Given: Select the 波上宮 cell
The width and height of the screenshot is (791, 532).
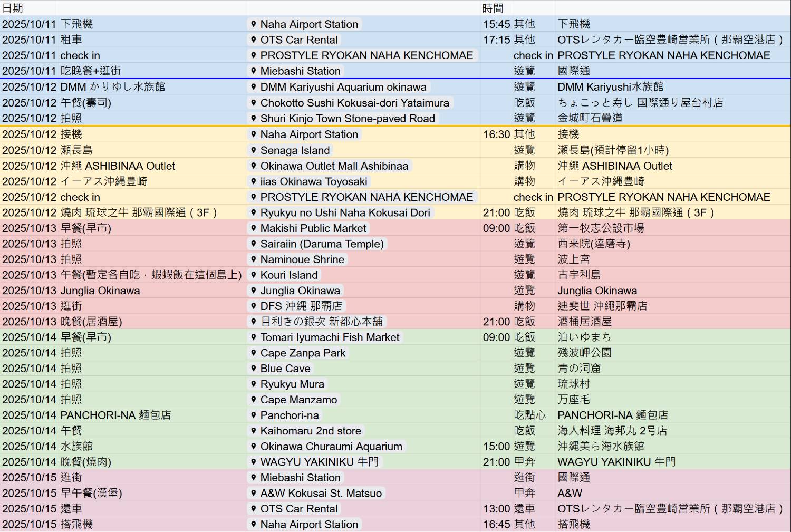Looking at the screenshot, I should point(673,259).
